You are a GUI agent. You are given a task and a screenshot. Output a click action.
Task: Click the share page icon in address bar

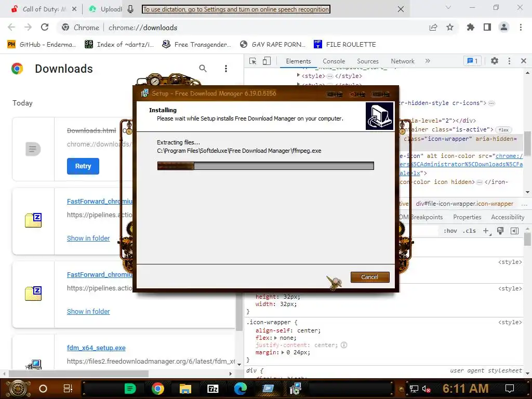433,28
